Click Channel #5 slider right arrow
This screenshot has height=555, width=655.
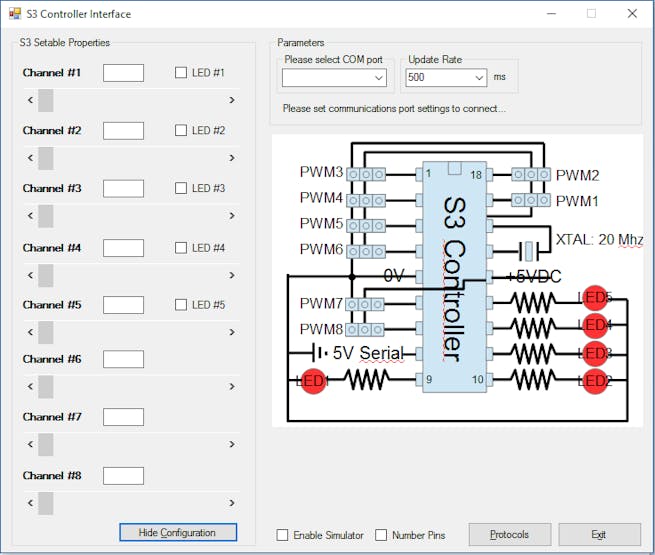pos(232,332)
